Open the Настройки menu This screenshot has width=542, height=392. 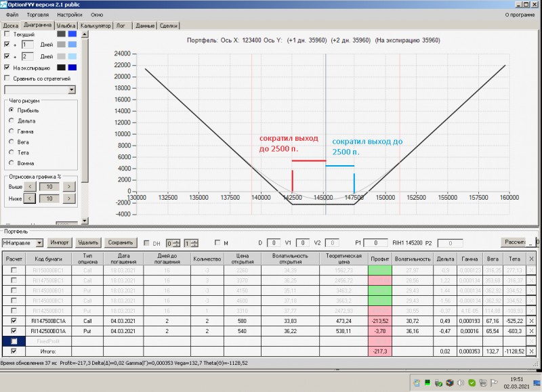tap(70, 15)
